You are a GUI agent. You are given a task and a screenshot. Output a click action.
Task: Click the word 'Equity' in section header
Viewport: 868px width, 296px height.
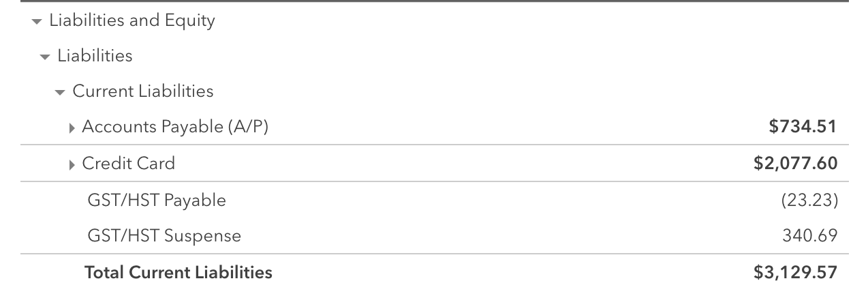pos(190,21)
